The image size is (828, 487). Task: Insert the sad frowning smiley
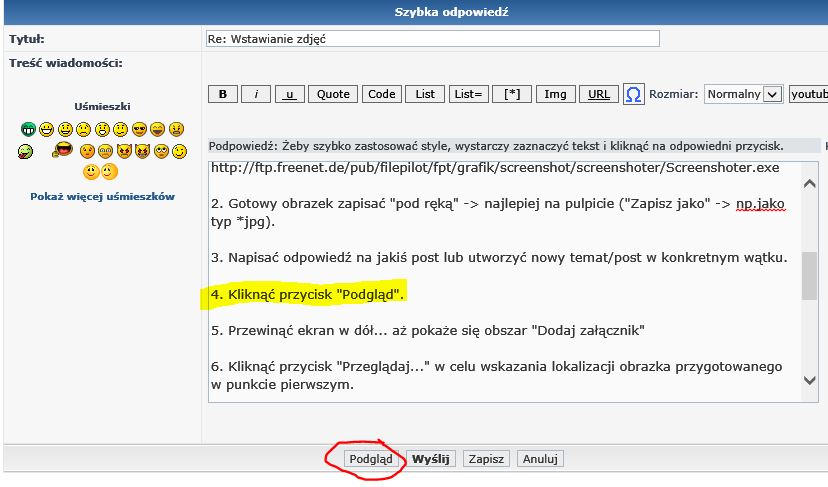coord(84,129)
